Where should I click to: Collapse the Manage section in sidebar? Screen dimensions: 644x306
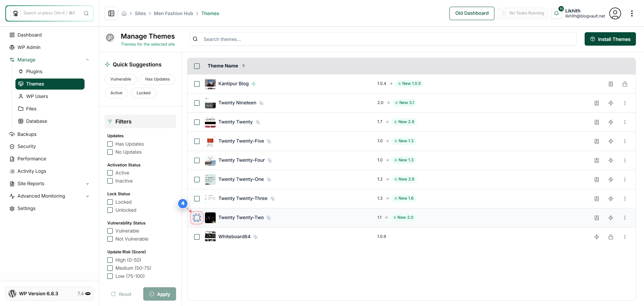(x=88, y=59)
